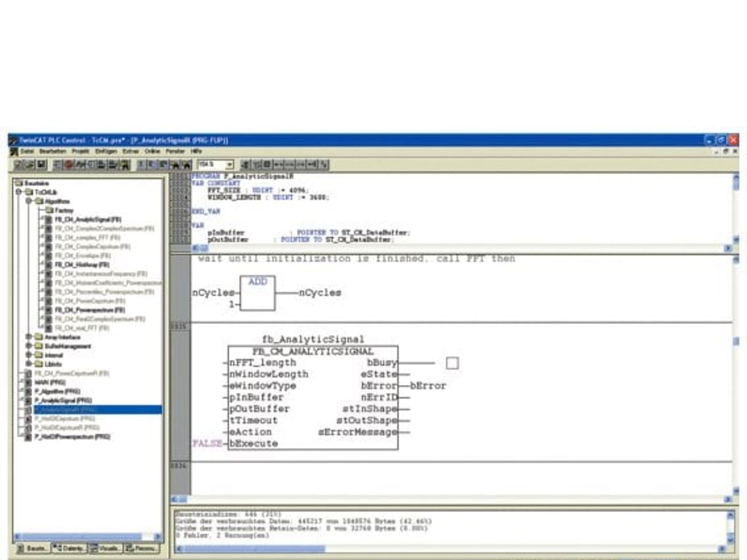Image resolution: width=747 pixels, height=560 pixels.
Task: Expand the Internal folder
Action: point(29,355)
